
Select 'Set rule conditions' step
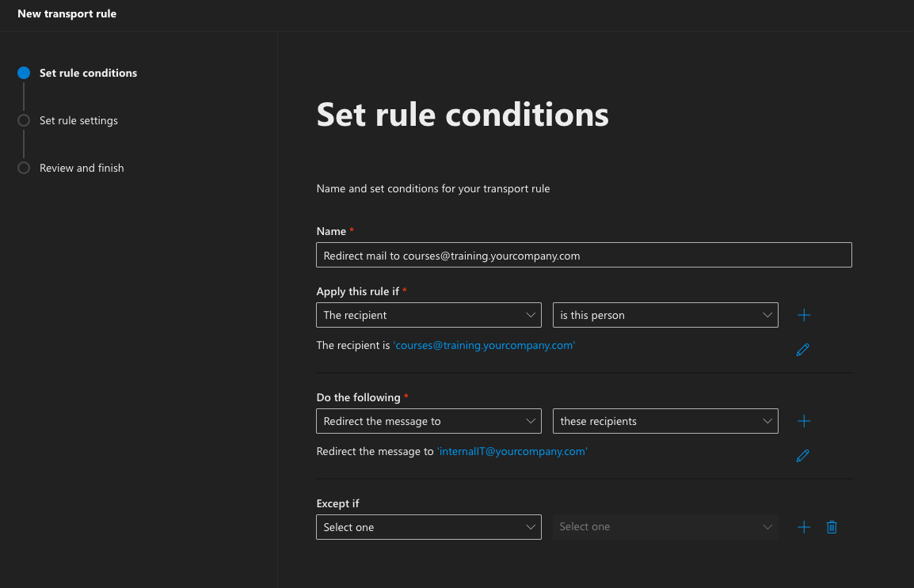[88, 73]
